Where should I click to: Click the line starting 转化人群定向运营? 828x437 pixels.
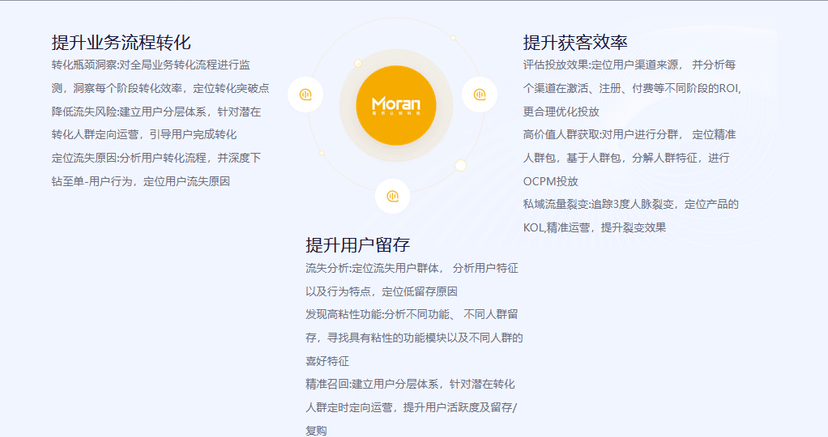[x=144, y=135]
